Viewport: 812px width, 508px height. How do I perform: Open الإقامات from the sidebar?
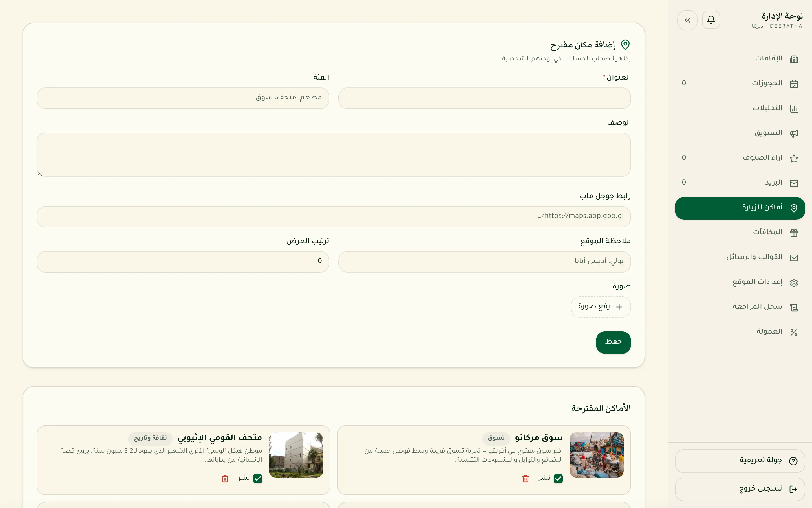(740, 59)
